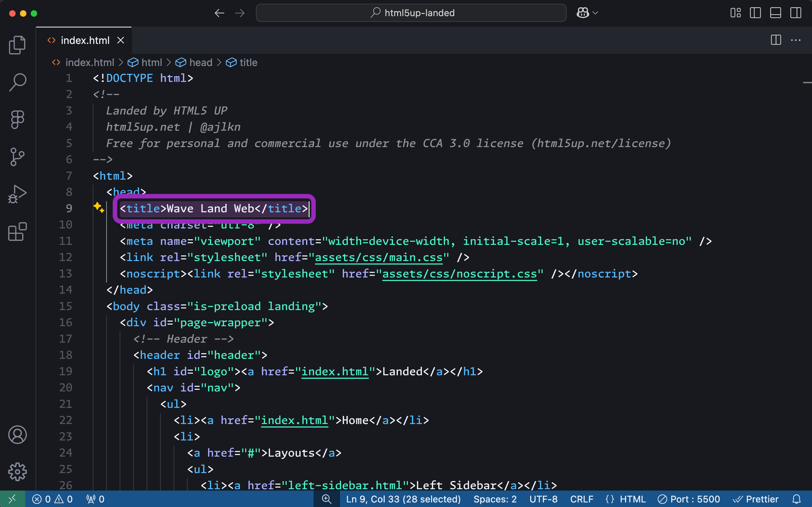The image size is (812, 507).
Task: Select head in the breadcrumb
Action: 194,62
